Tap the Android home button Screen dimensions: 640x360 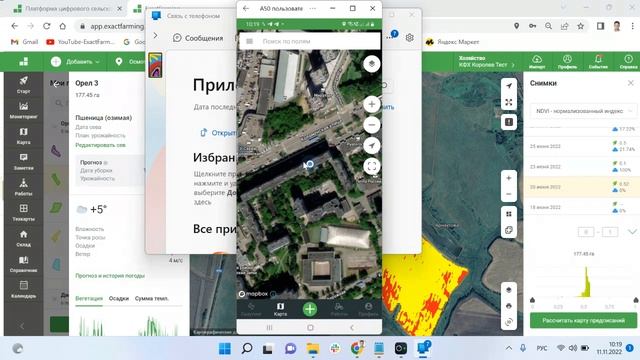310,327
